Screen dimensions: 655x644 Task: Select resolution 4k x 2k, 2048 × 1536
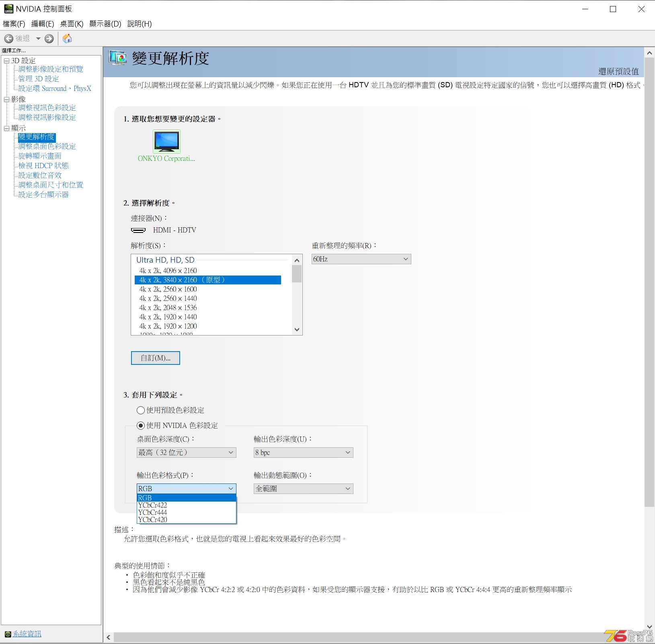point(208,308)
